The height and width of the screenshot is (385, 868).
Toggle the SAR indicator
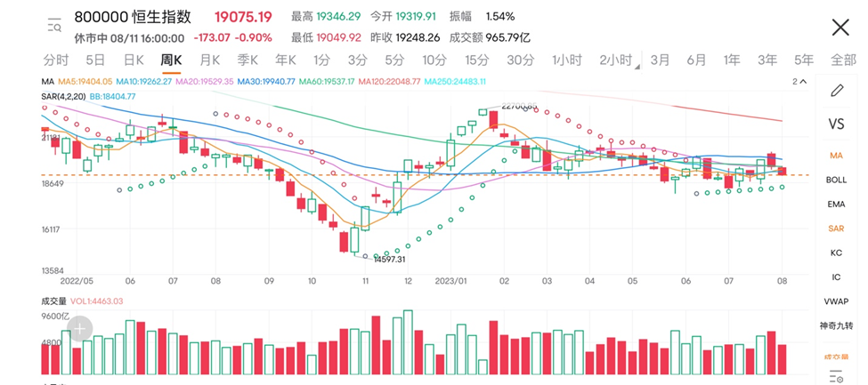(x=836, y=229)
